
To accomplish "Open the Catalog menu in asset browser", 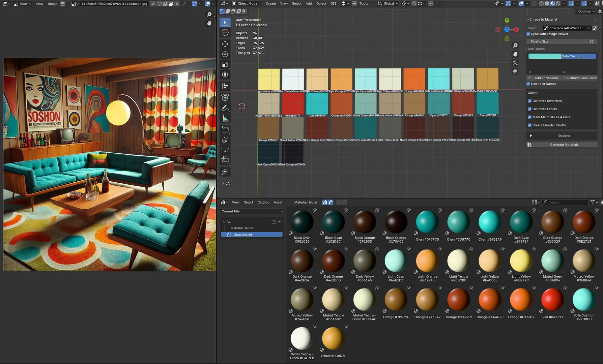I will pyautogui.click(x=263, y=202).
